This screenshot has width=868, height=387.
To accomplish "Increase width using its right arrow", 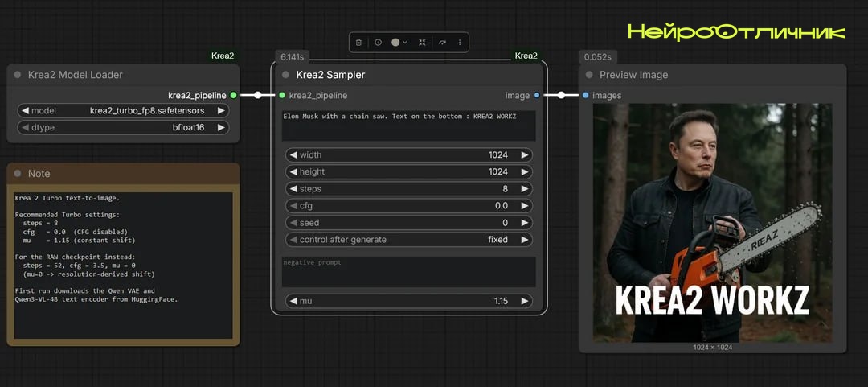I will [x=525, y=154].
